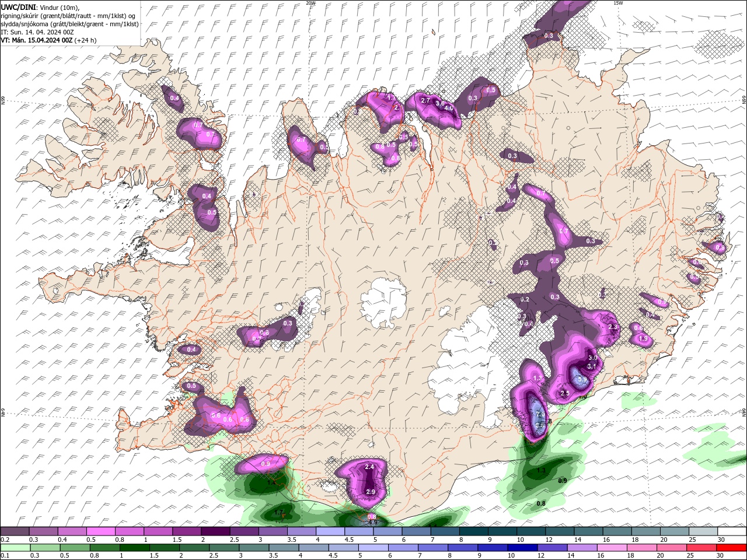The width and height of the screenshot is (747, 560).
Task: Select the medium blue 8 rain swatch
Action: click(463, 548)
